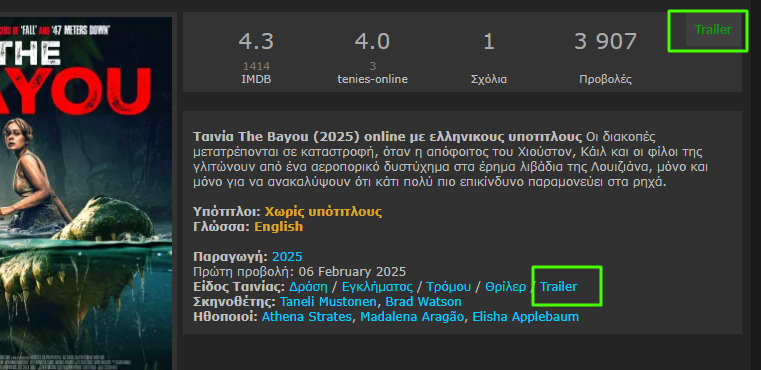Click the green Trailer button at top right
761x370 pixels.
point(713,30)
